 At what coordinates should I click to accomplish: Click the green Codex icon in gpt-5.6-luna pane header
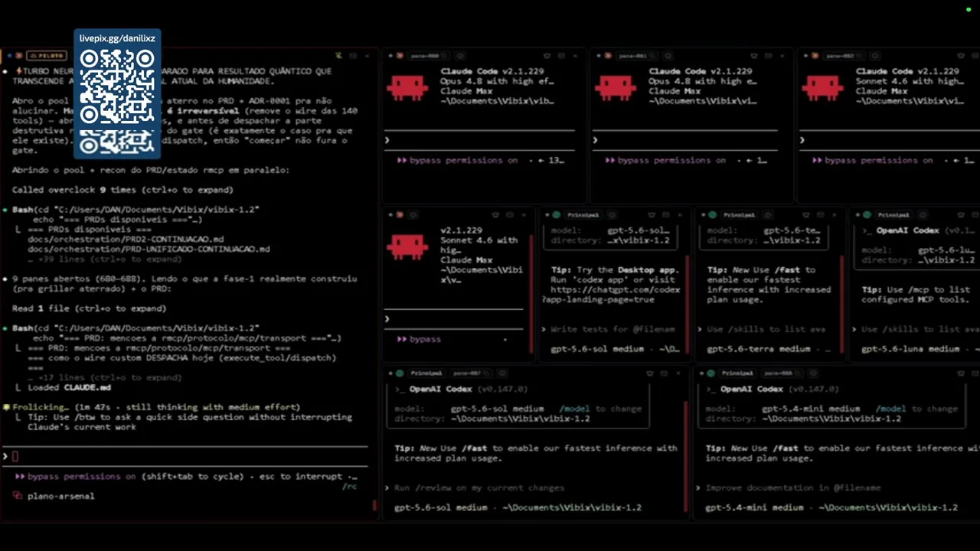(867, 215)
